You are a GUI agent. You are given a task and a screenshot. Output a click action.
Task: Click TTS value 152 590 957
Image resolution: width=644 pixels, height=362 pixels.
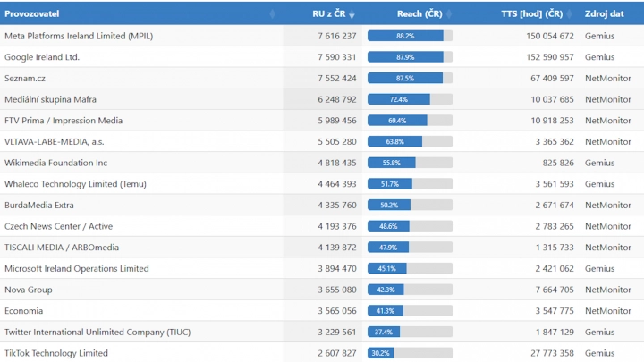click(x=550, y=57)
